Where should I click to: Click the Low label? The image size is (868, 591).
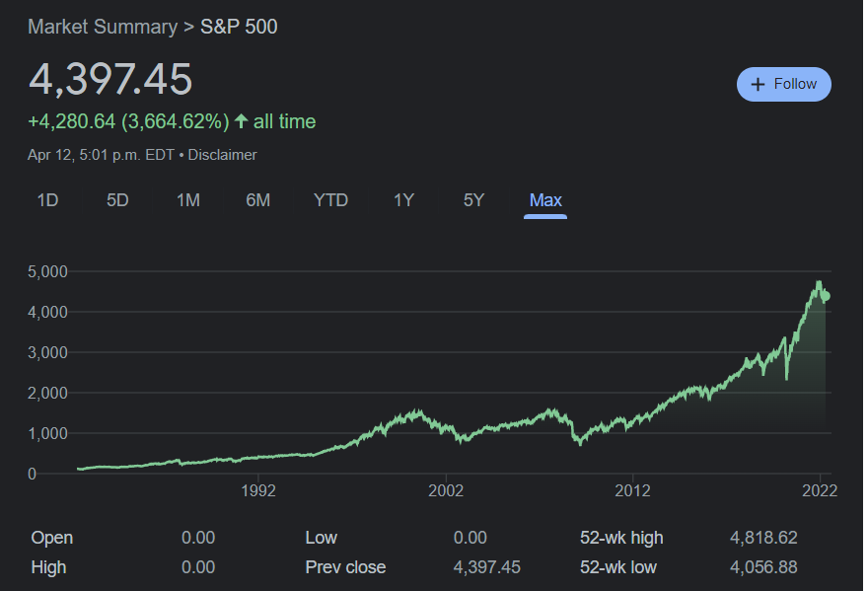coord(322,538)
